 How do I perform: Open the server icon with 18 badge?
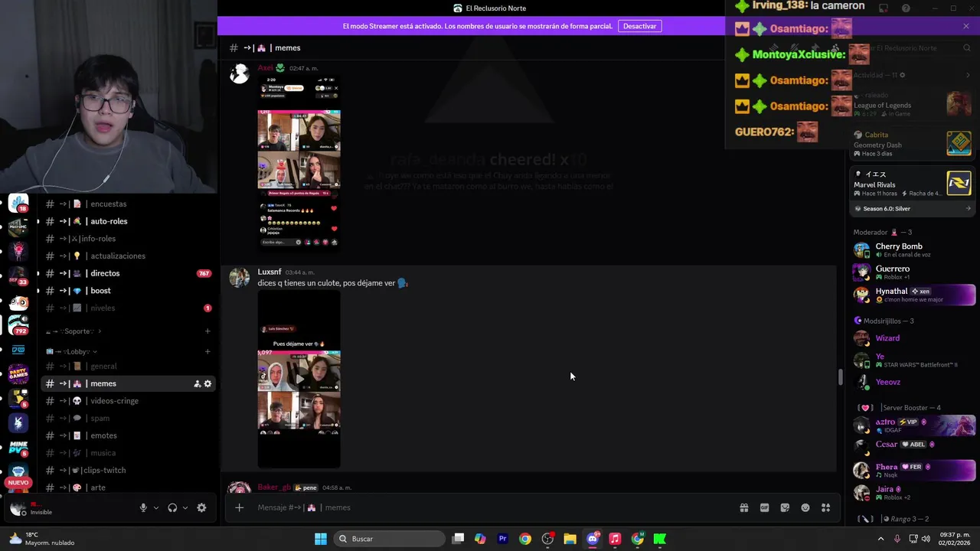coord(18,203)
